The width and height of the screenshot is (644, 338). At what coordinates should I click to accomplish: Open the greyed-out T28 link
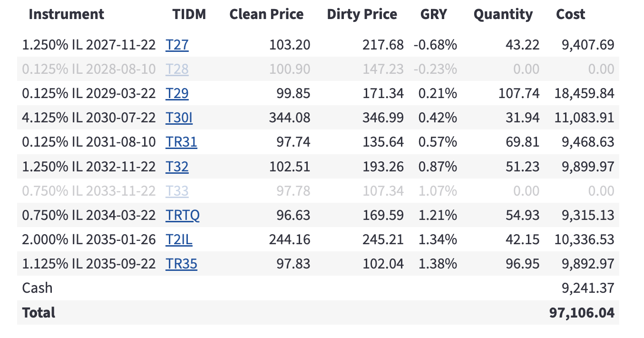[x=177, y=70]
